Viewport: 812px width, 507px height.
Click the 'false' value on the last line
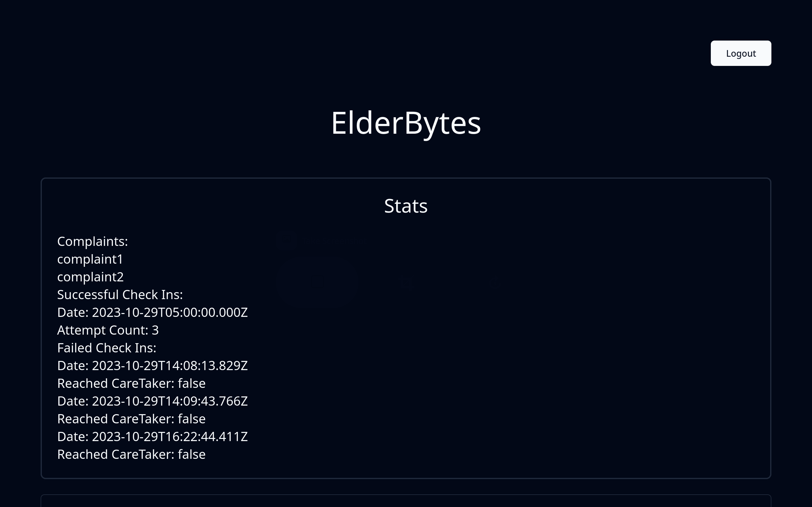(x=192, y=455)
